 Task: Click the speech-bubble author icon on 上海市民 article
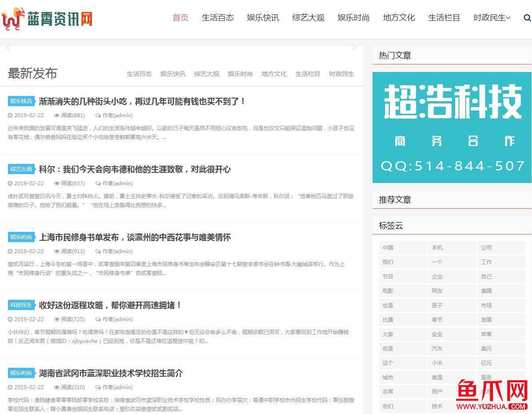coord(99,251)
